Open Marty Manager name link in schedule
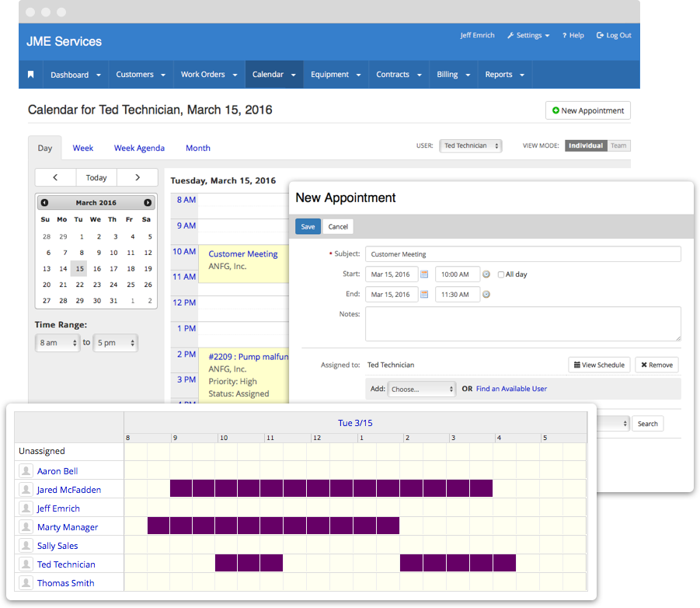 pos(68,527)
